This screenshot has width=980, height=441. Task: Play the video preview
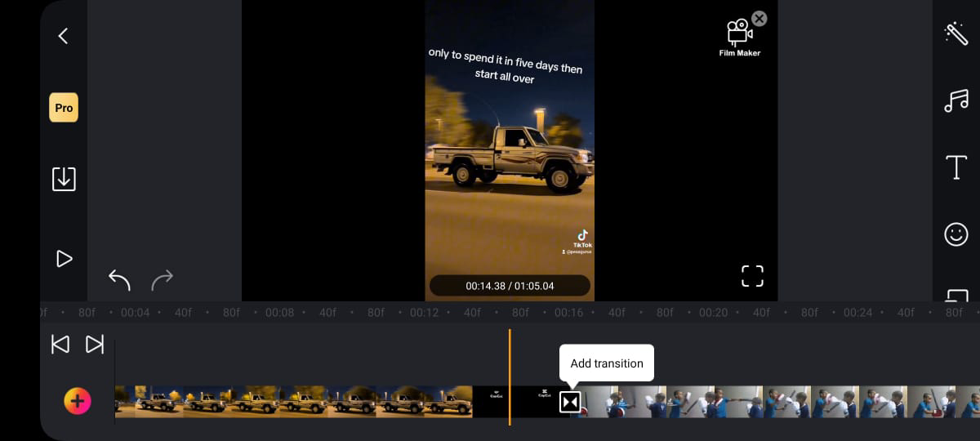(x=64, y=259)
